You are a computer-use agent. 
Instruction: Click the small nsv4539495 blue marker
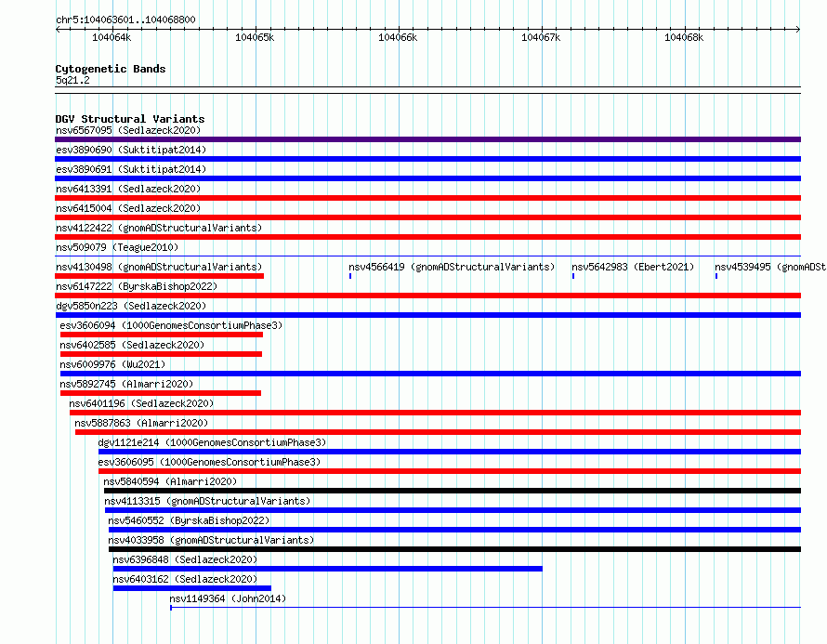coord(716,276)
